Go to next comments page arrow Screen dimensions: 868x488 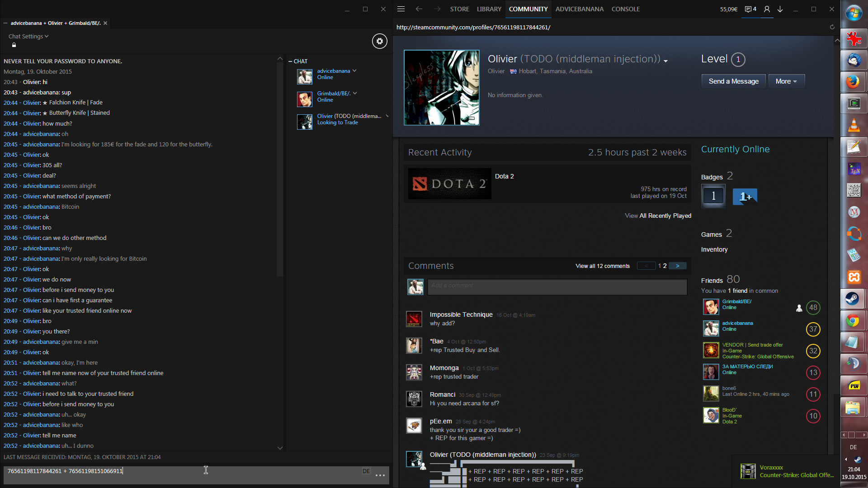(x=677, y=266)
